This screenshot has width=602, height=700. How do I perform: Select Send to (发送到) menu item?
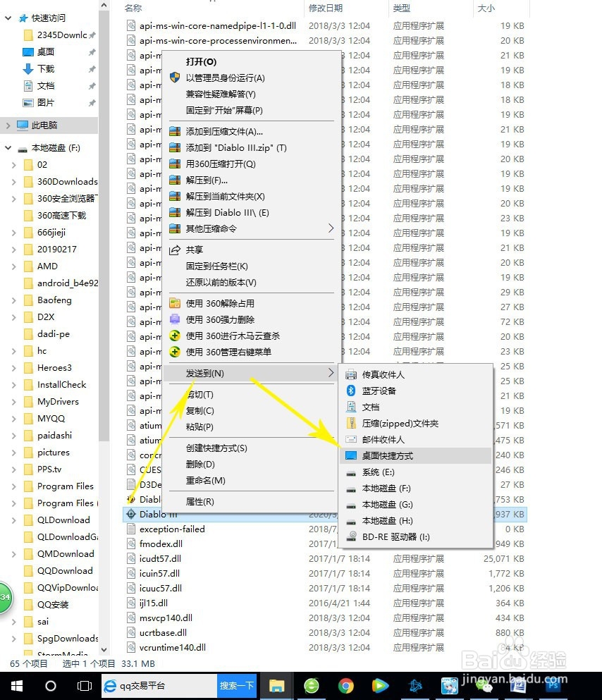point(251,373)
